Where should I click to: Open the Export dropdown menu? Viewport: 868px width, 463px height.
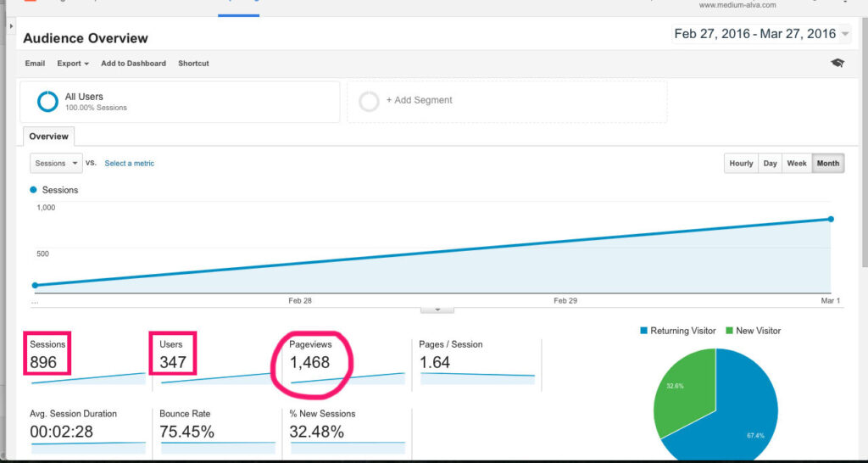tap(73, 64)
